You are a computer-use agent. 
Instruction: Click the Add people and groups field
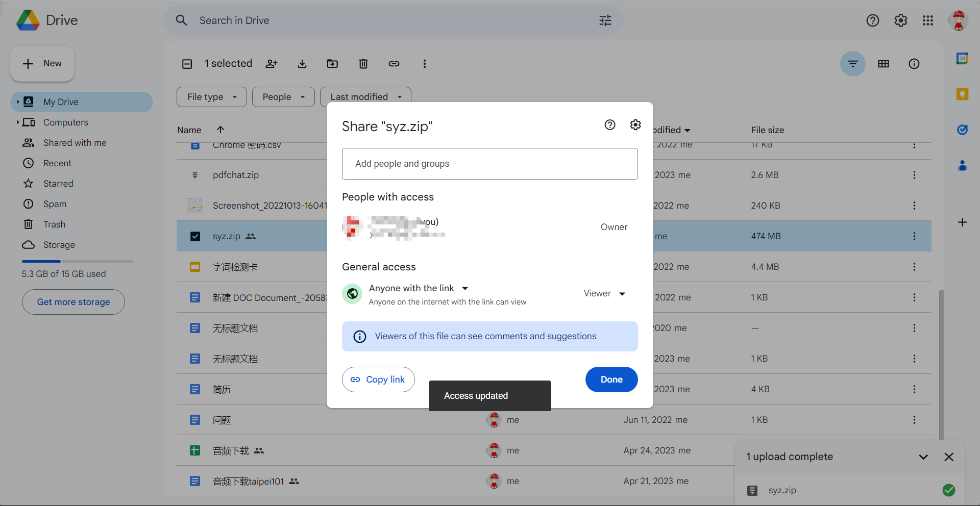(489, 164)
